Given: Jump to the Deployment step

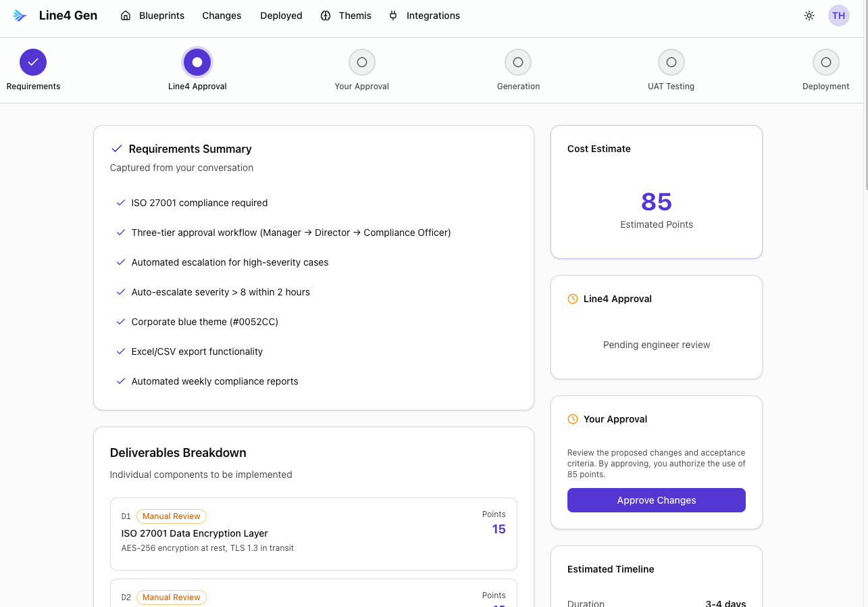Looking at the screenshot, I should pos(826,62).
